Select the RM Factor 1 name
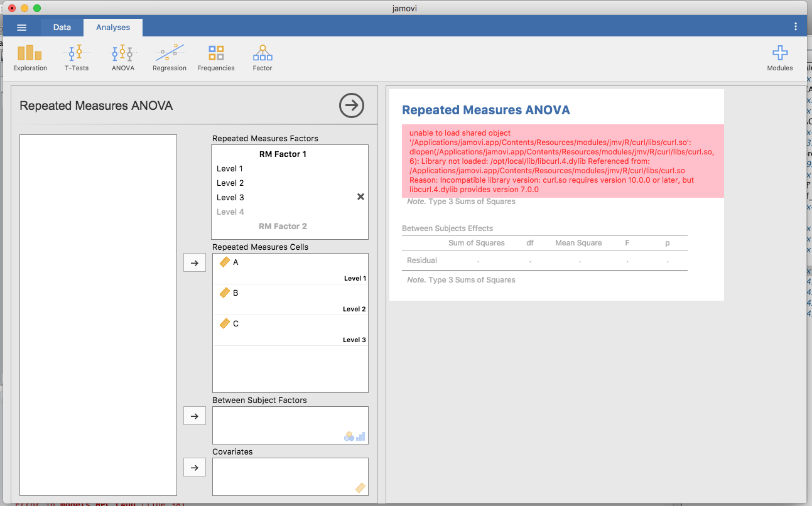Image resolution: width=812 pixels, height=506 pixels. 283,154
